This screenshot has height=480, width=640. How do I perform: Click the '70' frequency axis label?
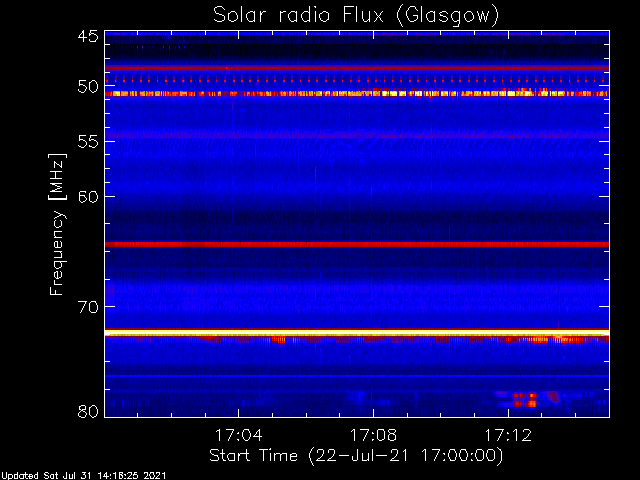point(88,307)
